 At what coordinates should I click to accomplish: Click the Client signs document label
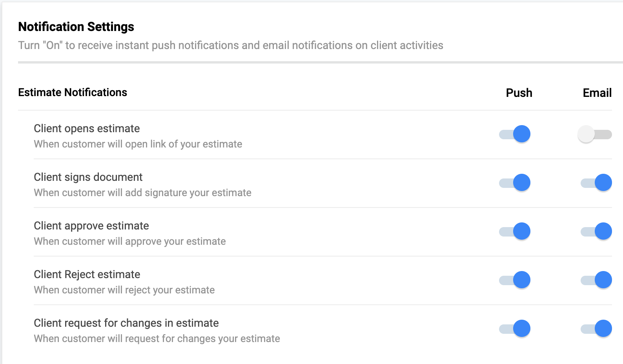(88, 177)
